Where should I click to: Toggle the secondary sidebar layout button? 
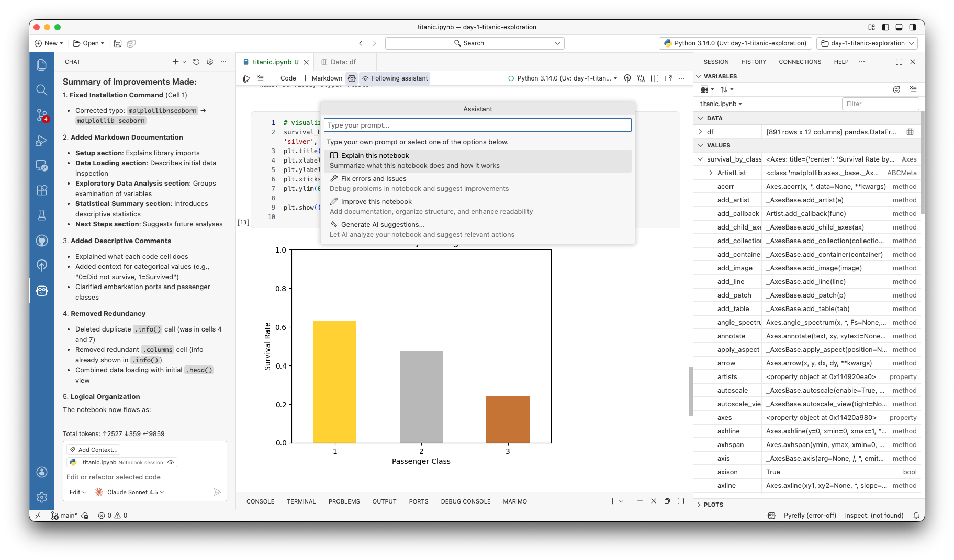pyautogui.click(x=913, y=27)
